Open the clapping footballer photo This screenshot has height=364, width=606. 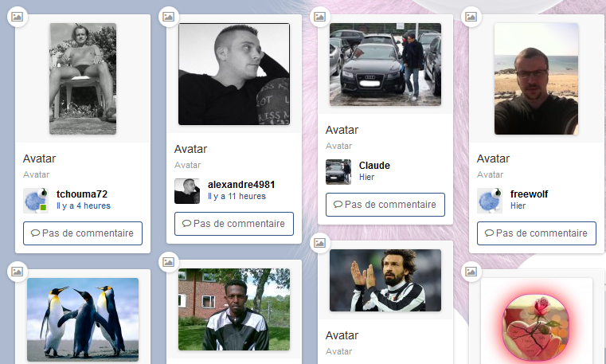click(x=385, y=280)
